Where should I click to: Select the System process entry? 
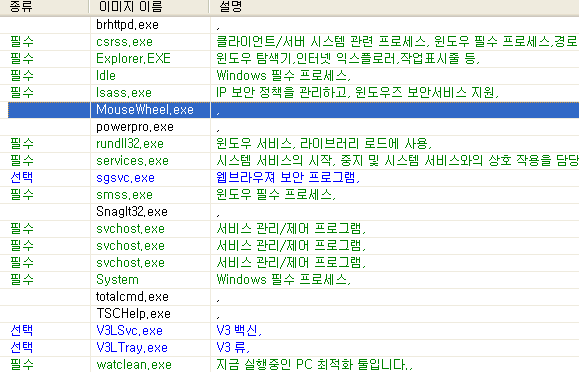coord(117,280)
